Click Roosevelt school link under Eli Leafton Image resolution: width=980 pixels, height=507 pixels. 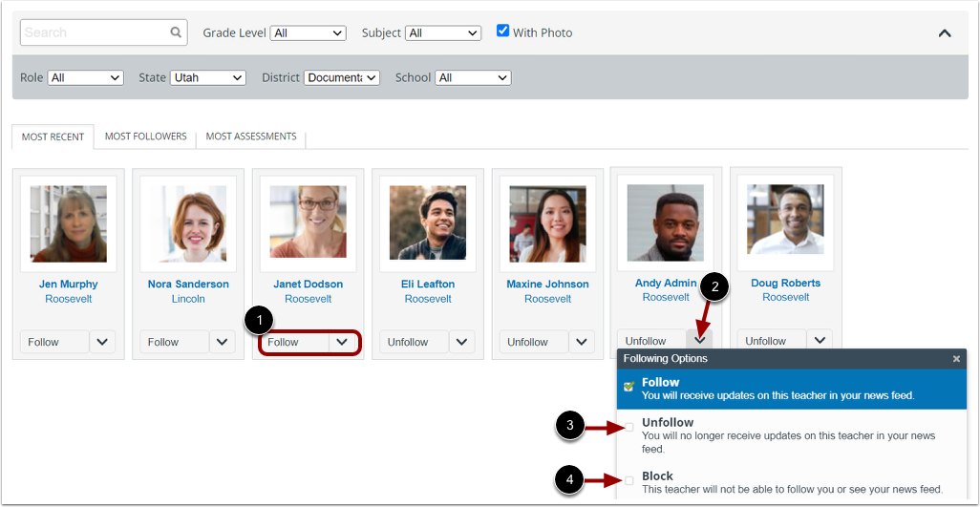point(428,299)
